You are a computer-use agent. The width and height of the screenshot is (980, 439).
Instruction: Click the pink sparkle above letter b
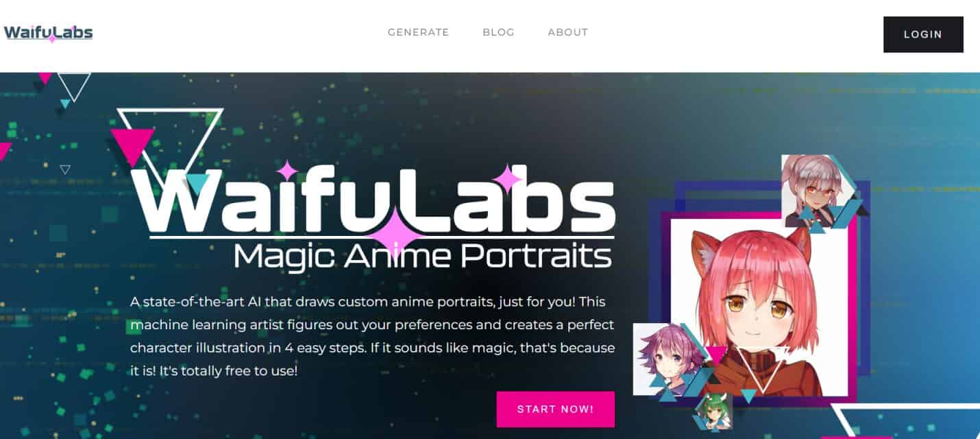coord(508,179)
